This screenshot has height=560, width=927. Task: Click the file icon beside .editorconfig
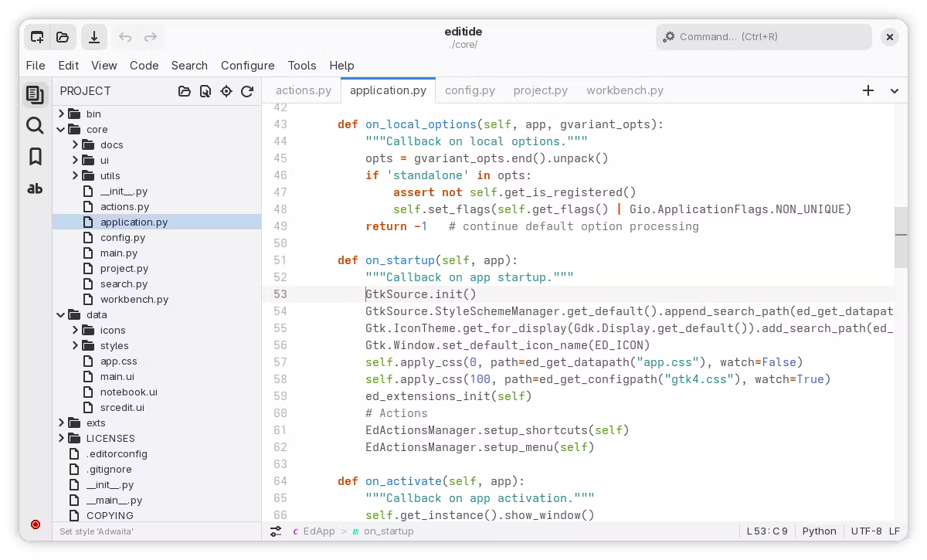tap(74, 453)
